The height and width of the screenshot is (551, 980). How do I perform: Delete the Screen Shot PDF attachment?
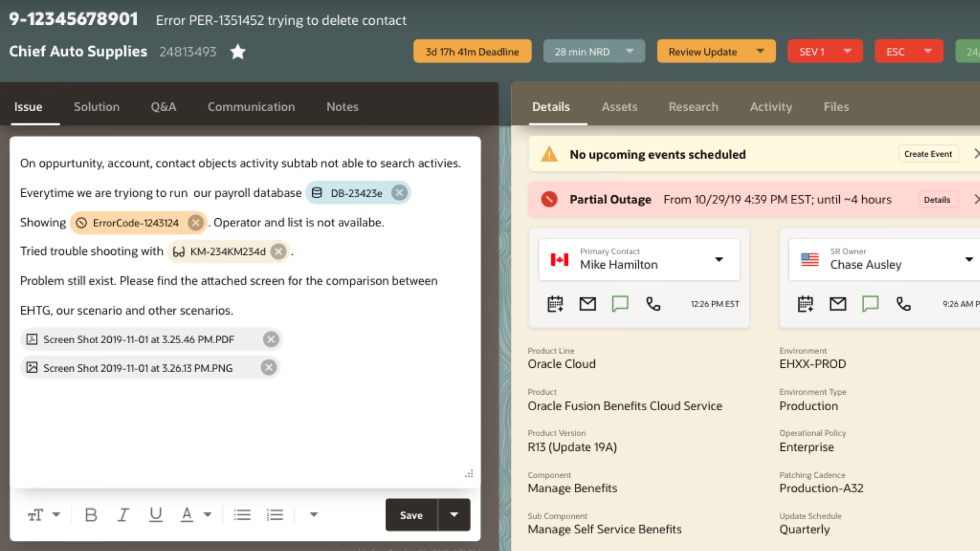pos(270,339)
